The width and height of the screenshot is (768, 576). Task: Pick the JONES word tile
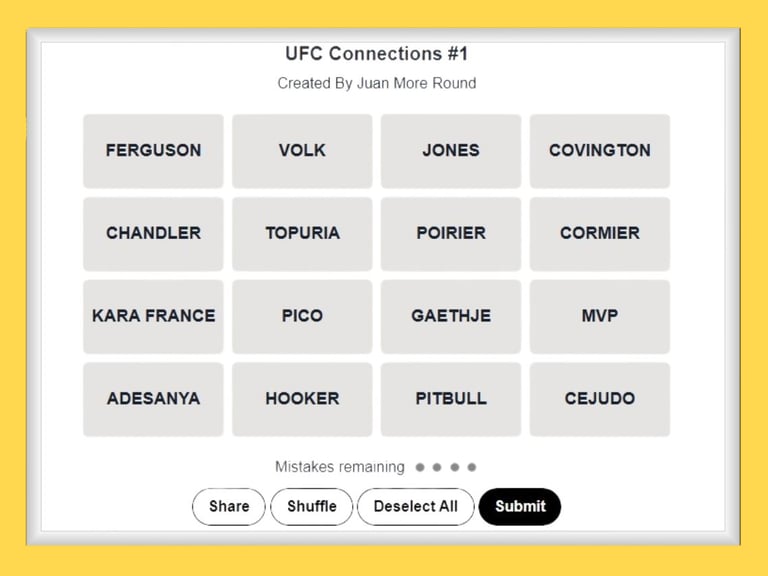pos(451,151)
